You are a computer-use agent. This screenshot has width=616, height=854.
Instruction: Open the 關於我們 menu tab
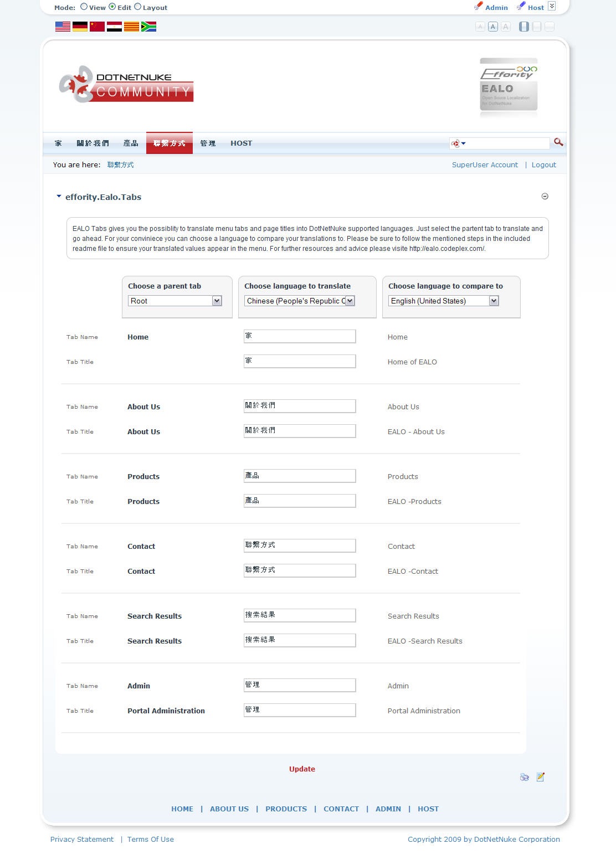click(x=93, y=143)
